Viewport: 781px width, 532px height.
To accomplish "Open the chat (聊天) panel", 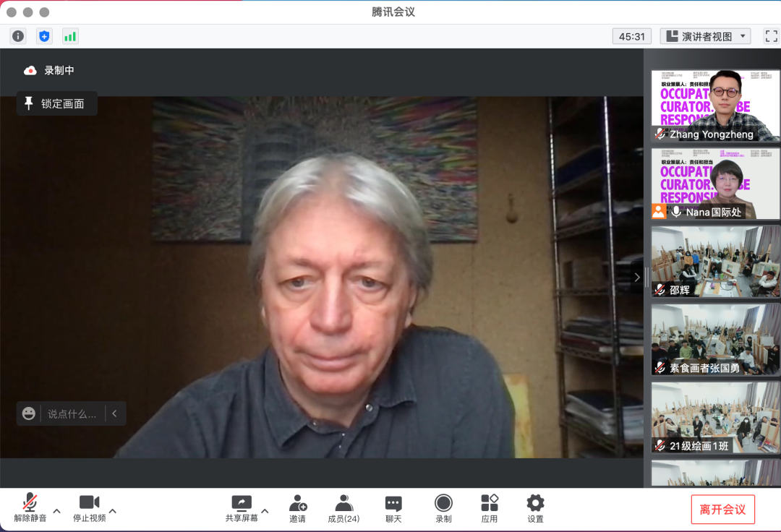I will pyautogui.click(x=393, y=508).
